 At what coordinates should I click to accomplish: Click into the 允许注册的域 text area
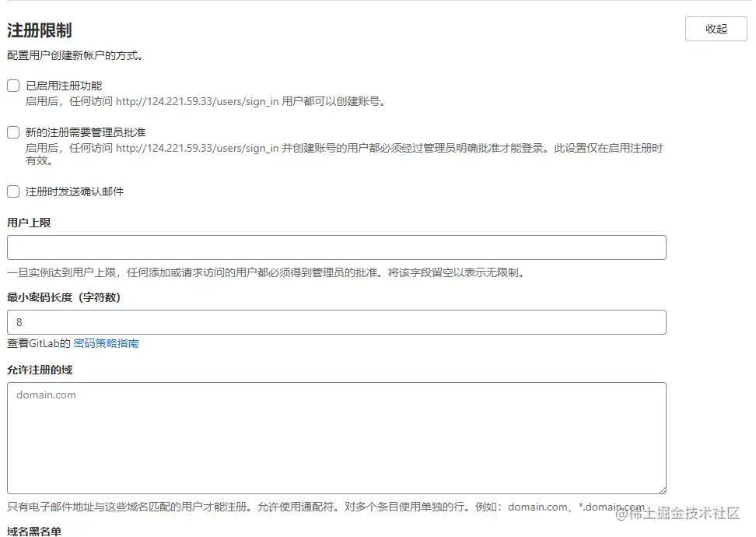pyautogui.click(x=337, y=438)
